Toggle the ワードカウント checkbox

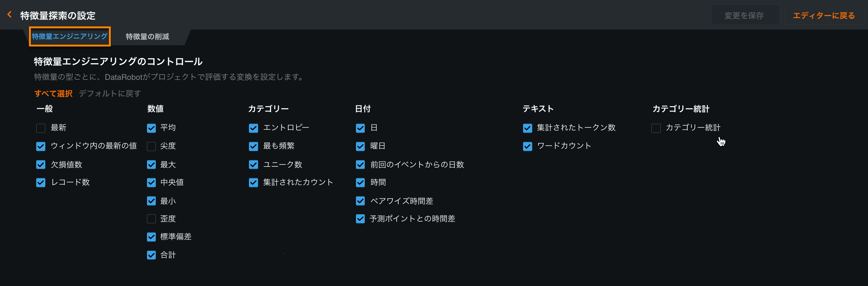point(527,146)
